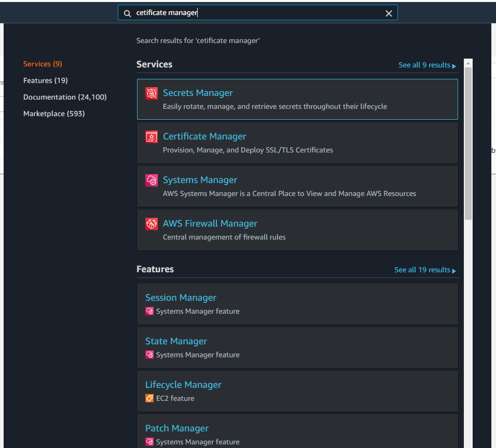
Task: Click 'Easily rotate, manage, and retrieve secrets' description
Action: point(275,106)
